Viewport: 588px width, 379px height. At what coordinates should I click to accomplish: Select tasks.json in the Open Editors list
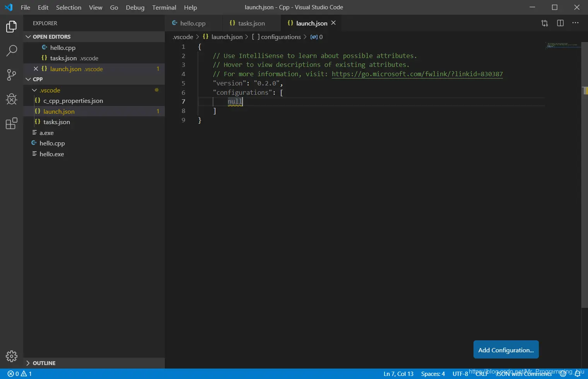(x=94, y=58)
